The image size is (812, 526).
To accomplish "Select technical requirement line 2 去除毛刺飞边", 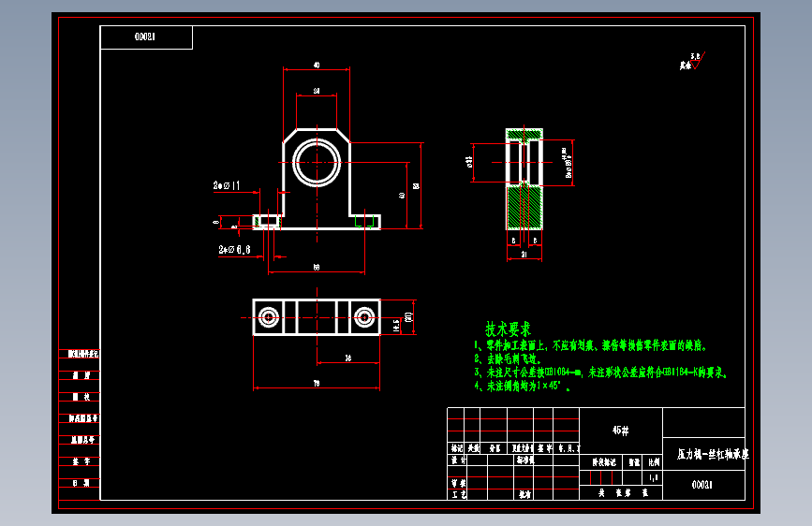I will coord(508,358).
